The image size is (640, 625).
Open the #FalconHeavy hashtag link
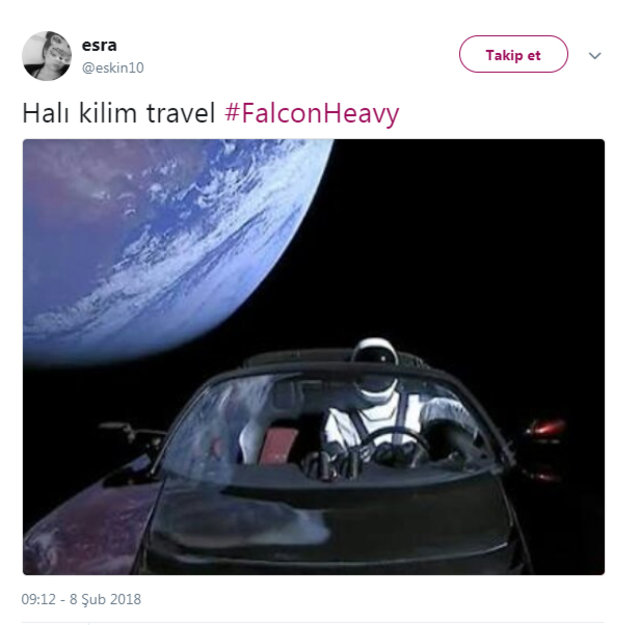point(312,113)
